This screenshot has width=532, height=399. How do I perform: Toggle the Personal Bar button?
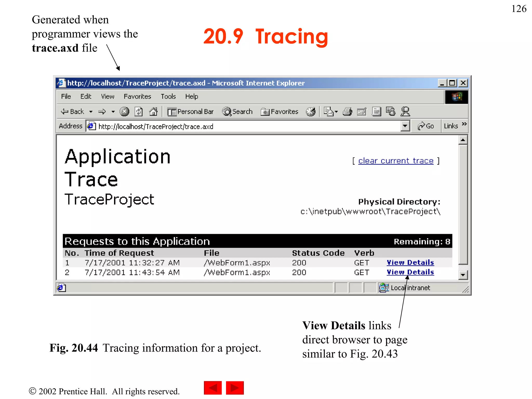[x=190, y=112]
